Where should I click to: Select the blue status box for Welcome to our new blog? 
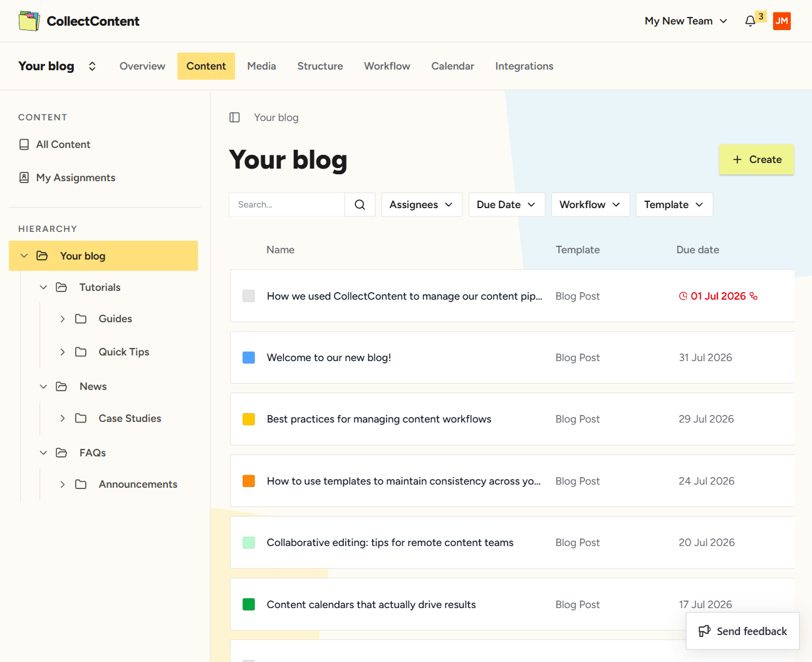(249, 357)
